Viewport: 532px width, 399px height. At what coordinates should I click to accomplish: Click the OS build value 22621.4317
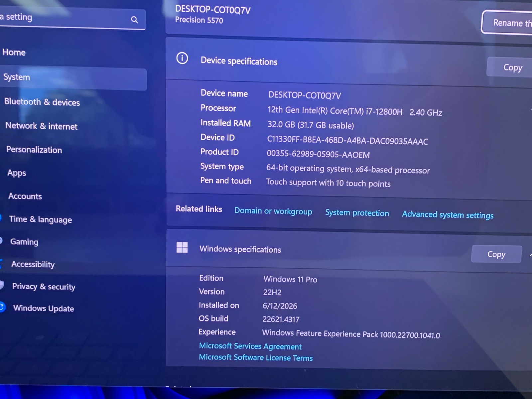[x=281, y=319]
